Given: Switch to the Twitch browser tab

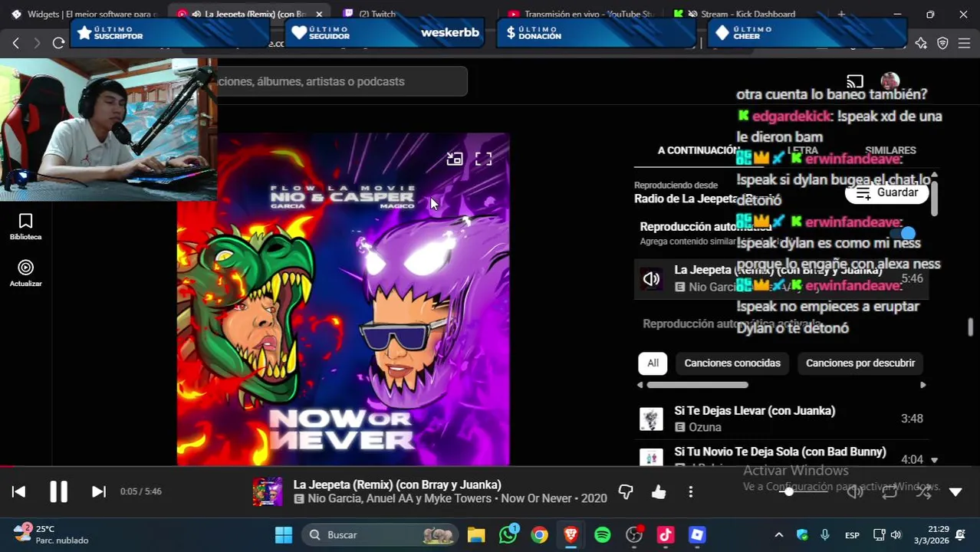Looking at the screenshot, I should [377, 14].
